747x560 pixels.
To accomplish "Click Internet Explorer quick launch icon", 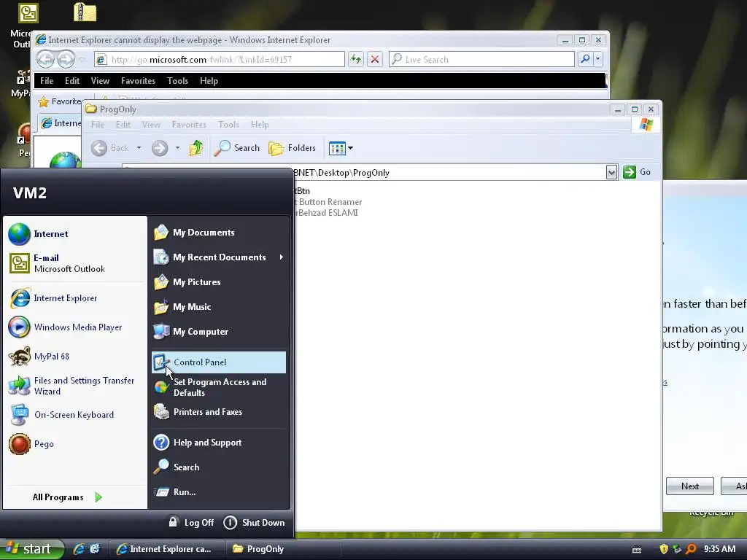I will (x=79, y=548).
